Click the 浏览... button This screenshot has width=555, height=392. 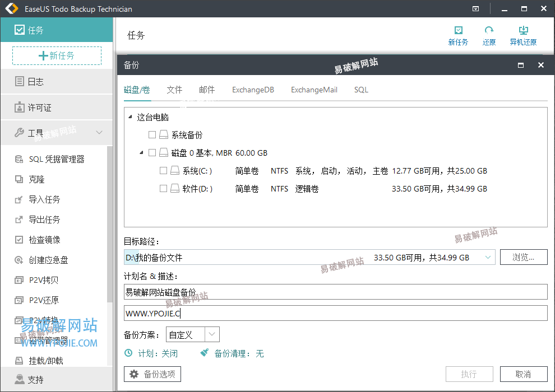[523, 258]
